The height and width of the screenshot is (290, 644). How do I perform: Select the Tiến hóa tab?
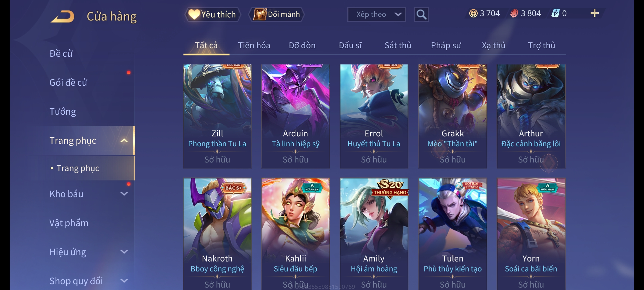[x=254, y=45]
